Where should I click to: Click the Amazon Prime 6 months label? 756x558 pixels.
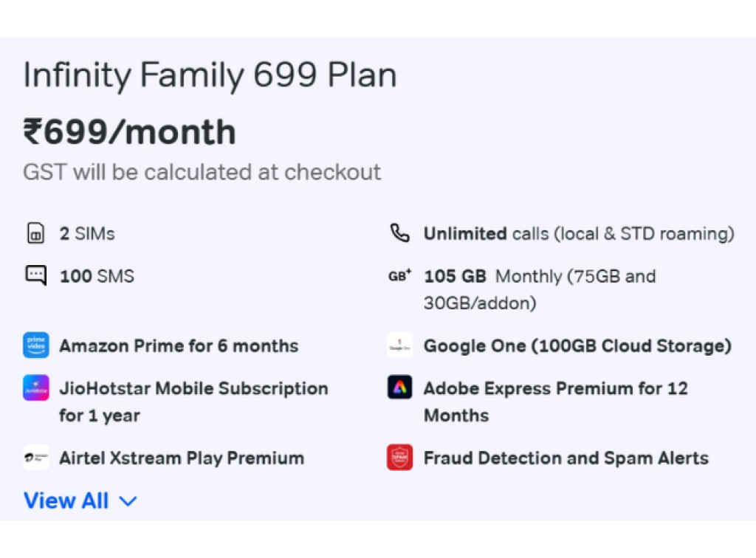[179, 345]
